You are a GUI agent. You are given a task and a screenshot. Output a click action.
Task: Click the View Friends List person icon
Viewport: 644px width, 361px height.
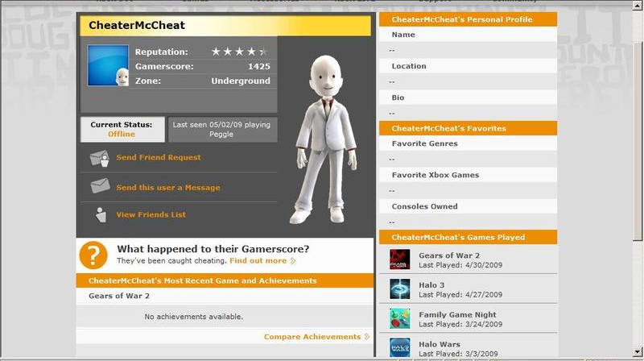tap(101, 214)
